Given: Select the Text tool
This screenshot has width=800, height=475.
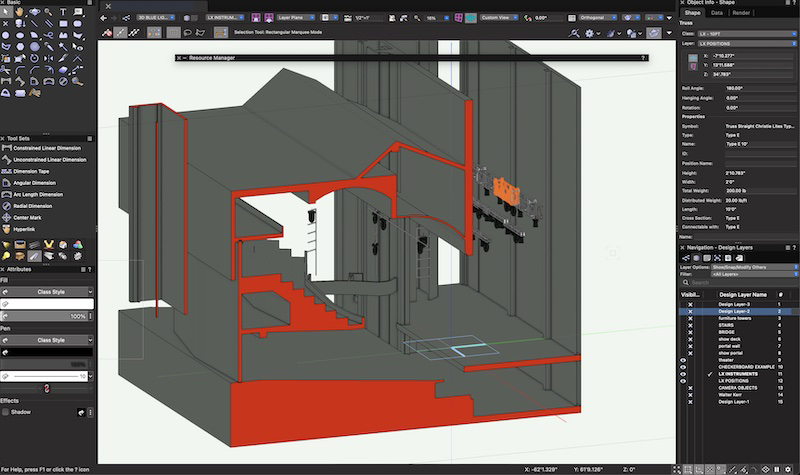Looking at the screenshot, I should coord(63,11).
